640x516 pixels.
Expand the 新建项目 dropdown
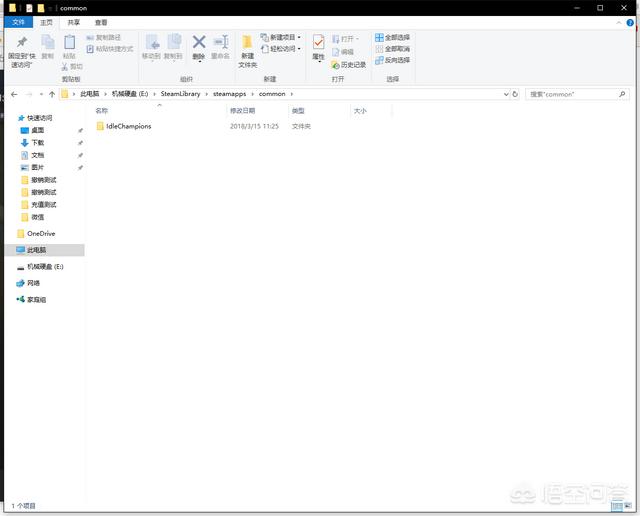(284, 38)
